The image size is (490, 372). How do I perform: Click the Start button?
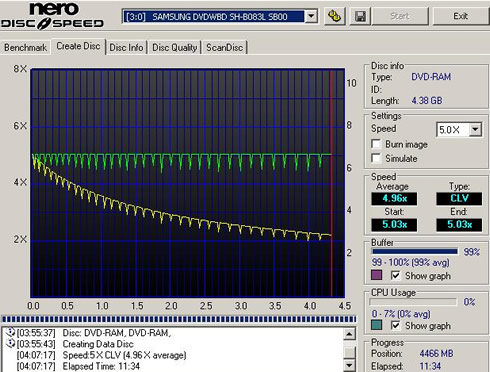tap(400, 16)
